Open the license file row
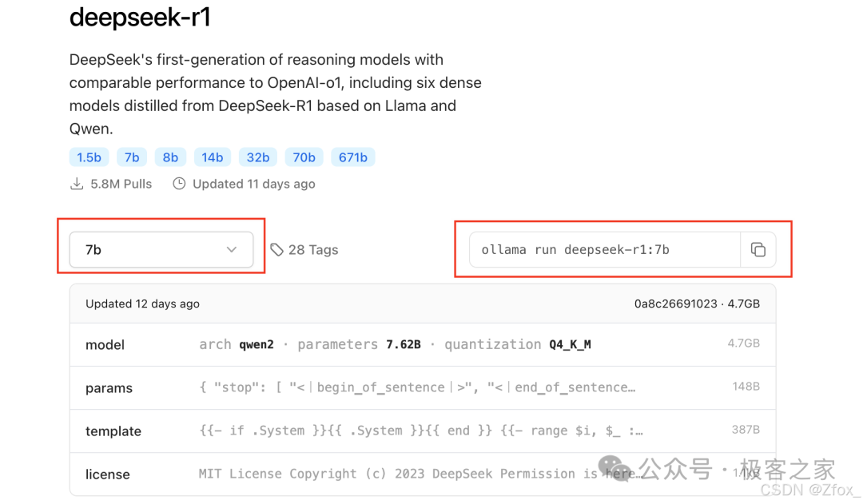This screenshot has width=863, height=504. click(423, 474)
